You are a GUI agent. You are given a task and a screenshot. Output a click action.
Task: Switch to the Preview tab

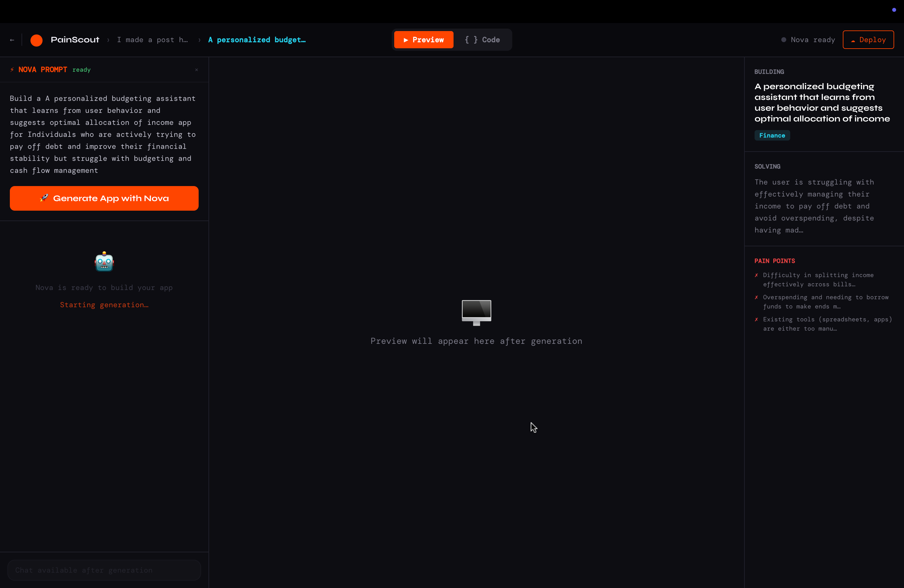pyautogui.click(x=423, y=40)
